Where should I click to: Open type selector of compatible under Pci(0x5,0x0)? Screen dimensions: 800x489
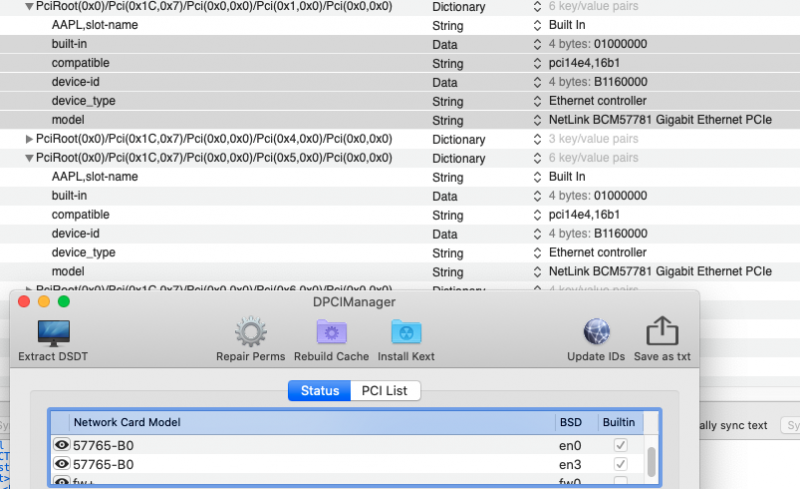(x=537, y=215)
